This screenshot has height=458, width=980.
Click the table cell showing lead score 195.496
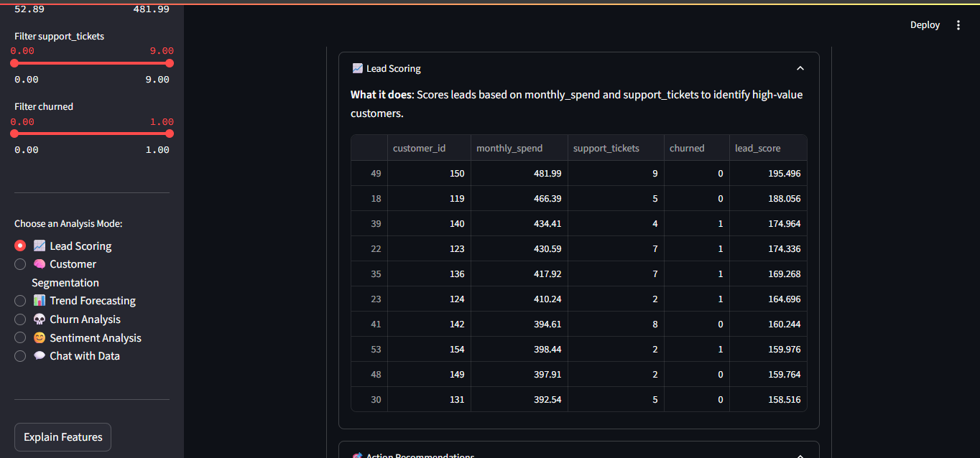[767, 174]
